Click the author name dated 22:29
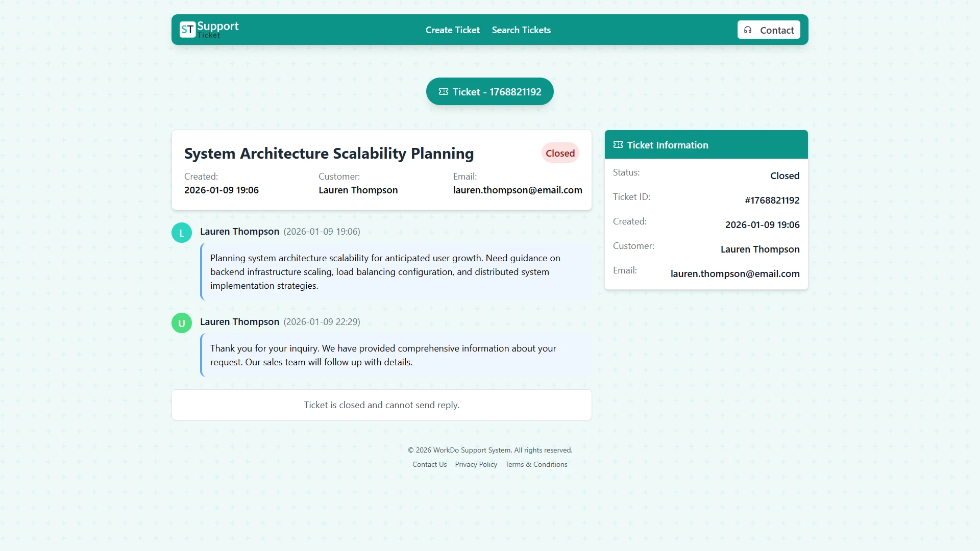Screen dimensions: 980x551 point(239,322)
